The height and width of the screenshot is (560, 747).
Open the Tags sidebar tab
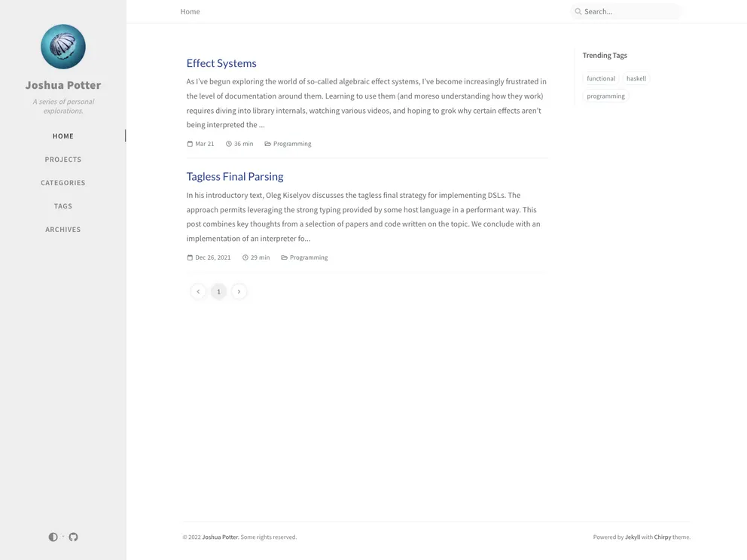63,206
